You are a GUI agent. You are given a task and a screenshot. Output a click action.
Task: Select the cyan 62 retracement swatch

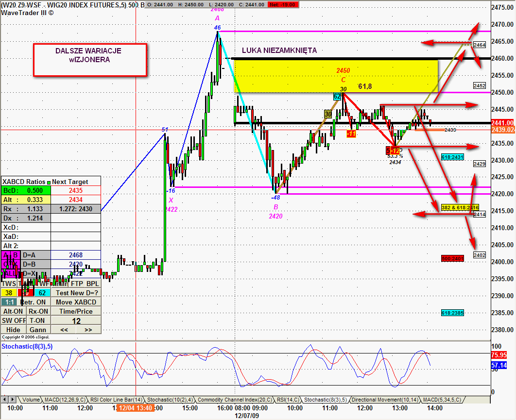coord(42,293)
